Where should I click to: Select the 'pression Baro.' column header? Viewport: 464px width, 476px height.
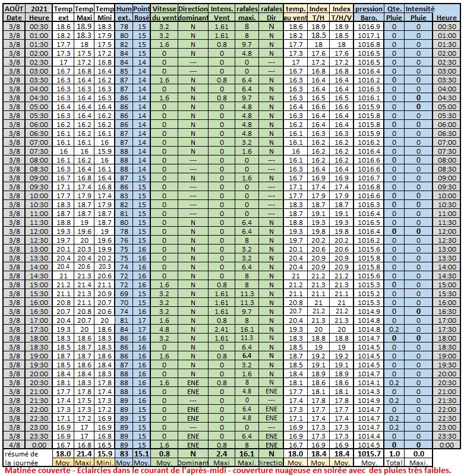[x=370, y=14]
